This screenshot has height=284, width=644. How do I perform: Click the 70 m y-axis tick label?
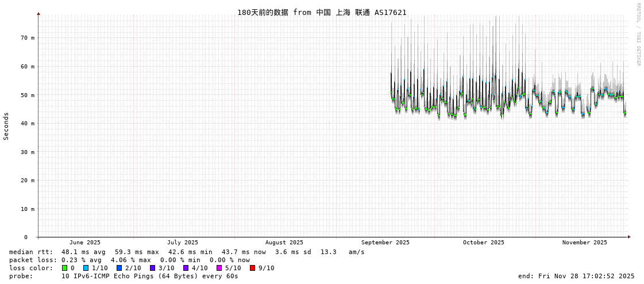click(x=28, y=38)
